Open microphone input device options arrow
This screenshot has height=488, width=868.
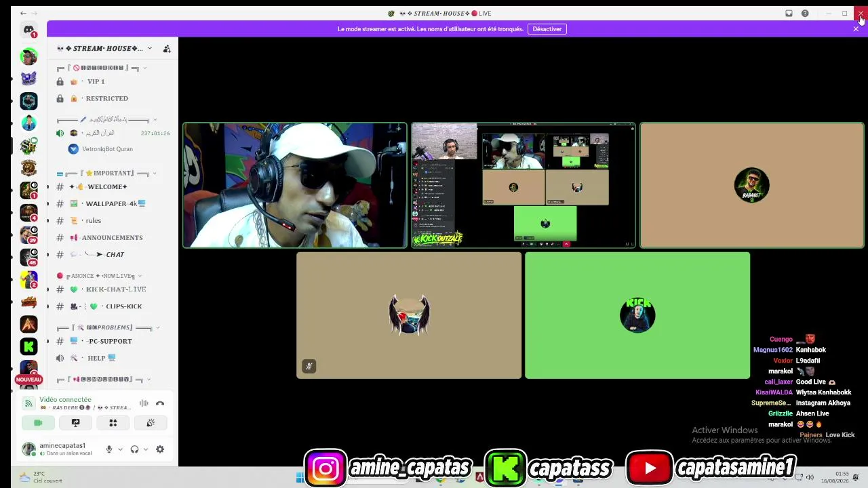point(120,449)
